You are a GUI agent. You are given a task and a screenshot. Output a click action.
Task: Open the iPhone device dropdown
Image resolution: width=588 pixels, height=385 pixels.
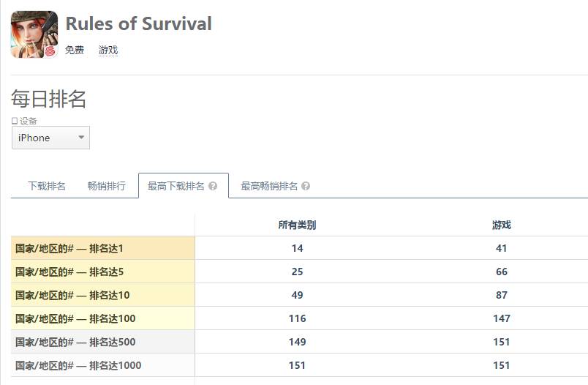[x=50, y=138]
